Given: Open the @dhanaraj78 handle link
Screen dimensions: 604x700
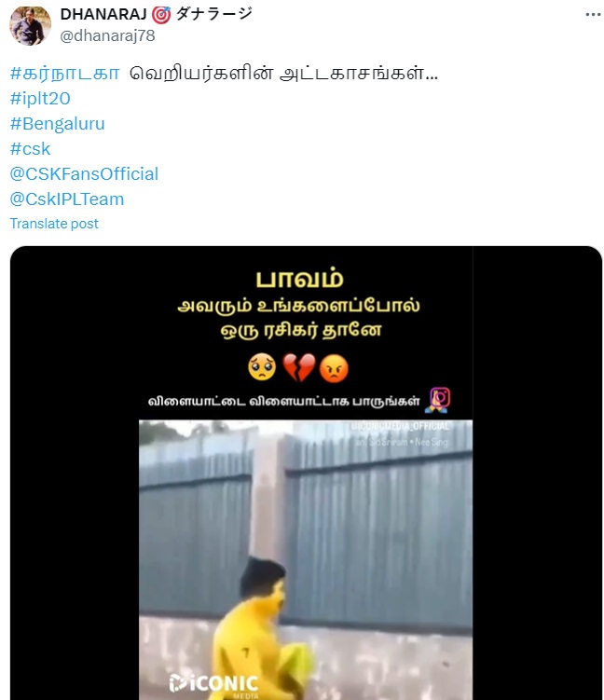Looking at the screenshot, I should [x=107, y=35].
